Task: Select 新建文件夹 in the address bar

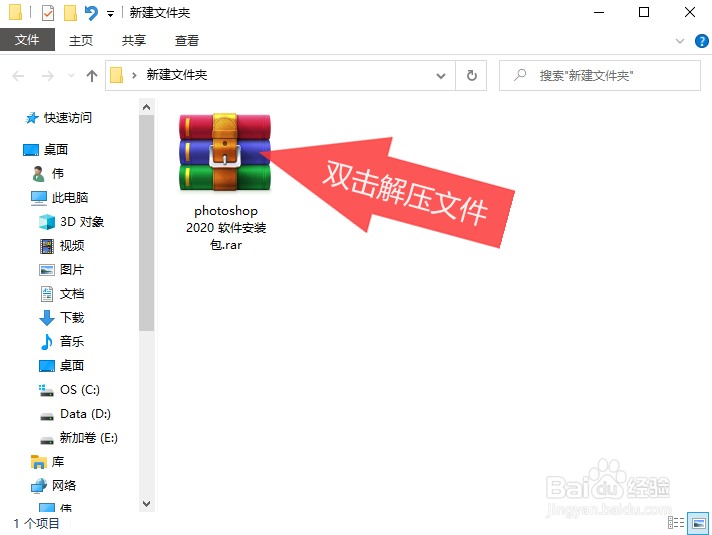Action: (x=177, y=75)
